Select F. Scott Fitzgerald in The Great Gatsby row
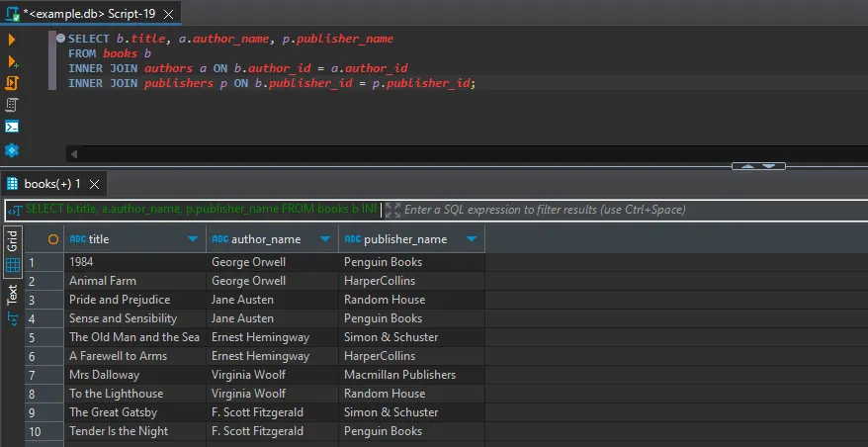The image size is (868, 447). click(272, 412)
